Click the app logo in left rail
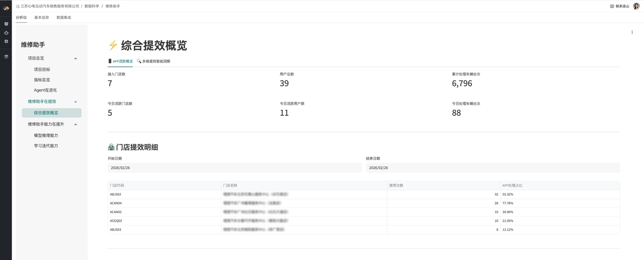The width and height of the screenshot is (644, 260). pyautogui.click(x=6, y=8)
